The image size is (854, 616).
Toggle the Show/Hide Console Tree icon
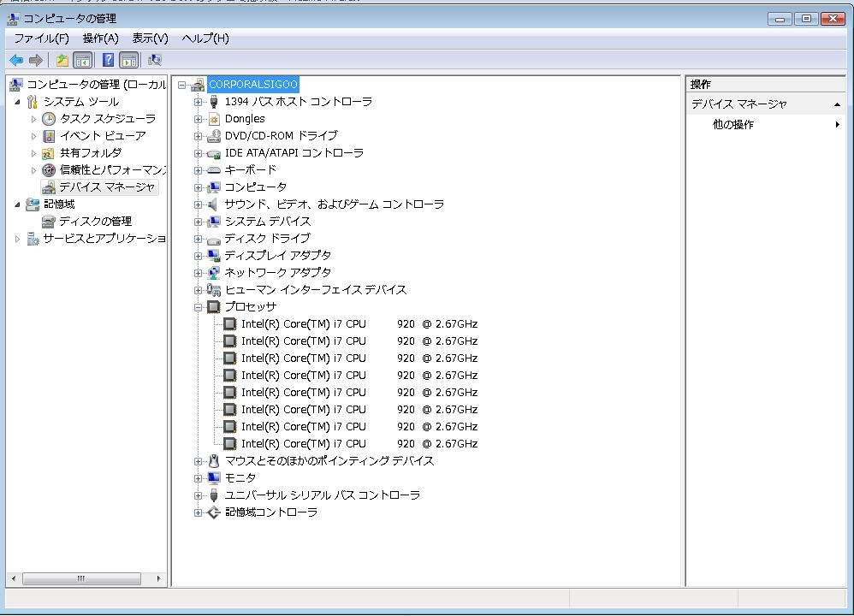pos(83,60)
